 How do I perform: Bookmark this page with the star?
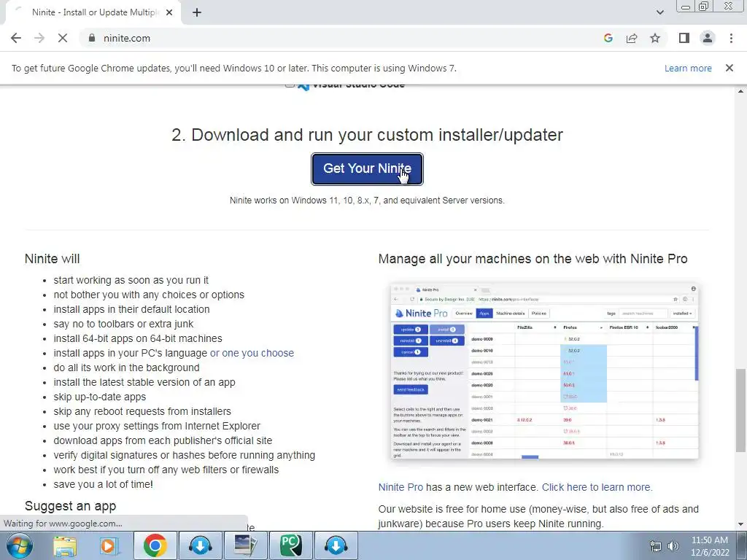point(655,38)
